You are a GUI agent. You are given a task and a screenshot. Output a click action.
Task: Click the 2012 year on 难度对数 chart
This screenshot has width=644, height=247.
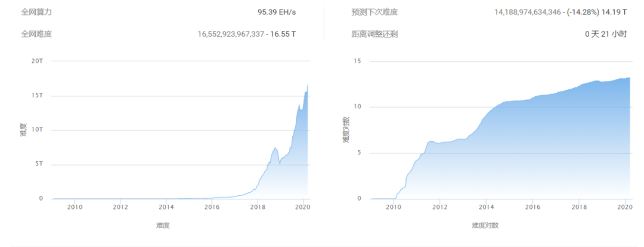(439, 207)
